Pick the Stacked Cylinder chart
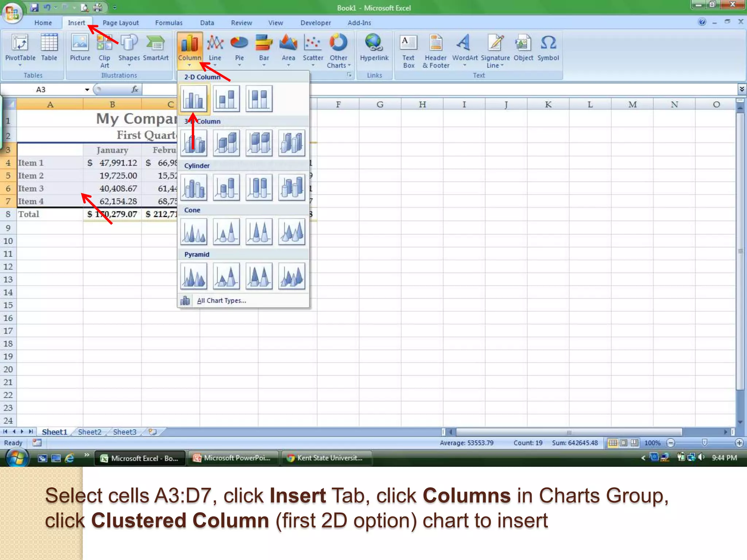 pos(226,187)
